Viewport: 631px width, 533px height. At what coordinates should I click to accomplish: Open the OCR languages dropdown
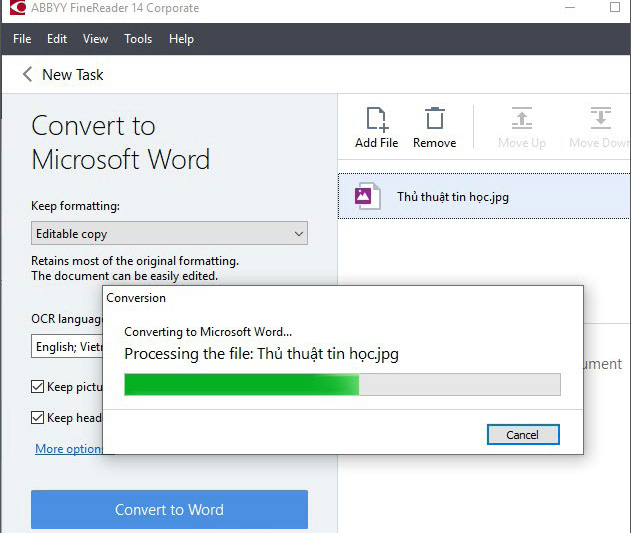pos(67,348)
